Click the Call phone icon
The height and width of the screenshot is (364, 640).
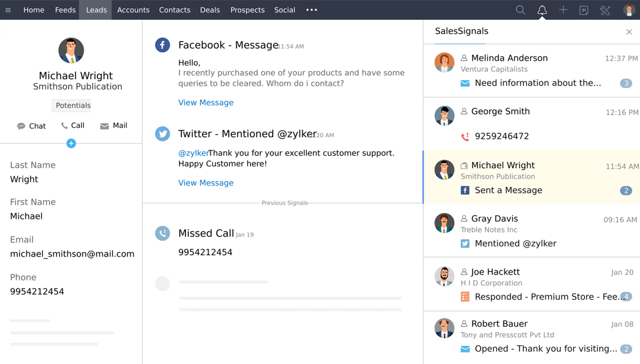point(64,125)
